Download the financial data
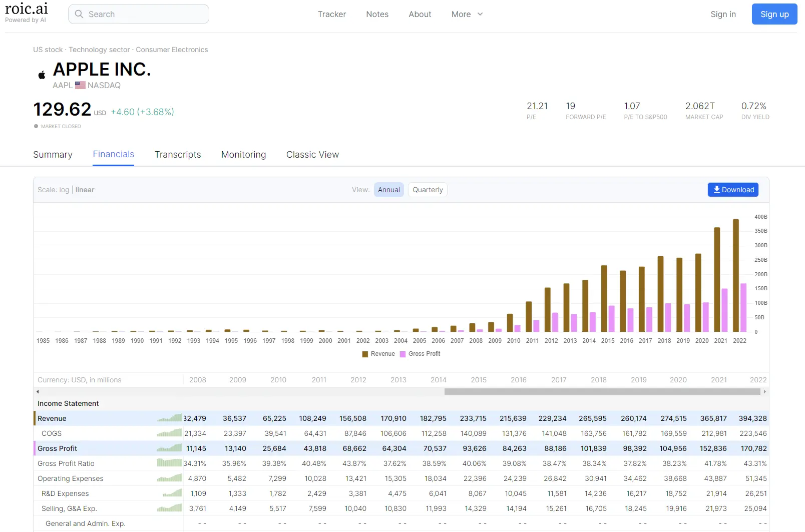 pyautogui.click(x=733, y=190)
